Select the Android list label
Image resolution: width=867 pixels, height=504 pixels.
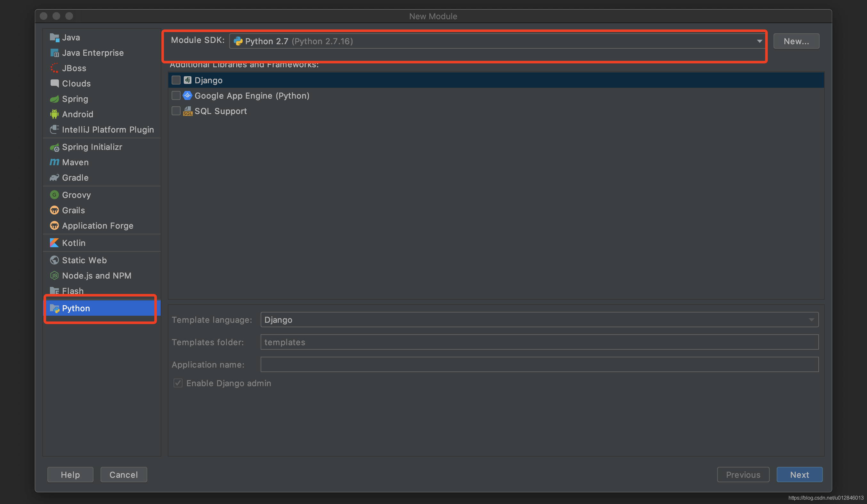click(x=77, y=114)
